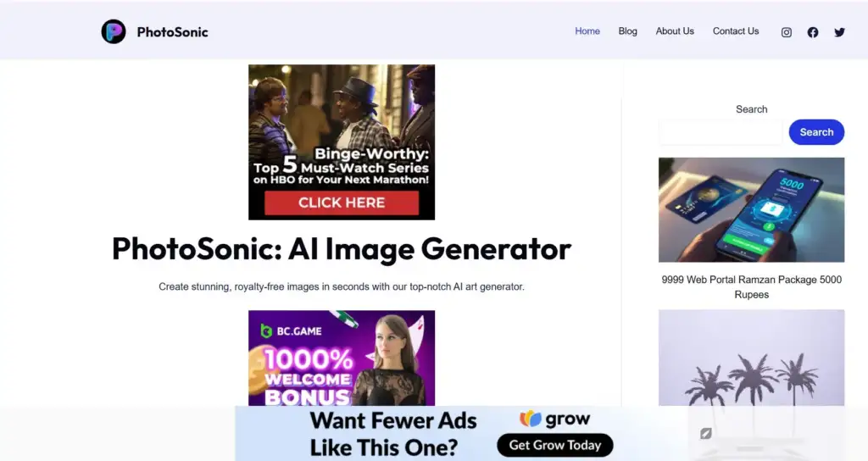The height and width of the screenshot is (461, 868).
Task: Click the 'Want Fewer Ads Like This One?' text
Action: click(x=393, y=433)
